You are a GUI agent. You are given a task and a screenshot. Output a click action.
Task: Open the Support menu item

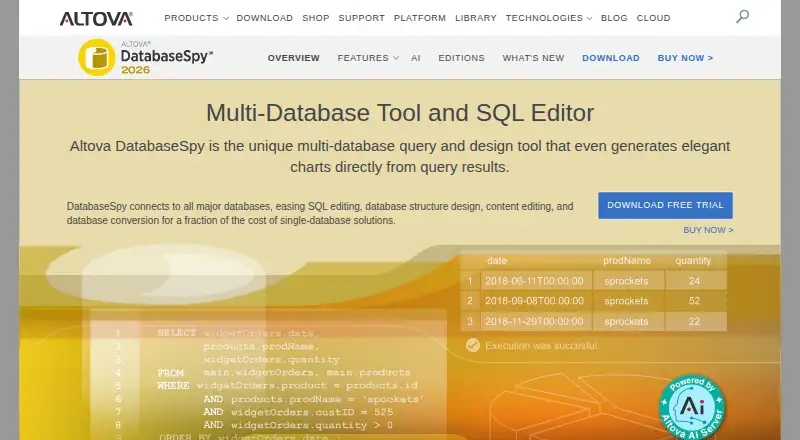pos(362,18)
